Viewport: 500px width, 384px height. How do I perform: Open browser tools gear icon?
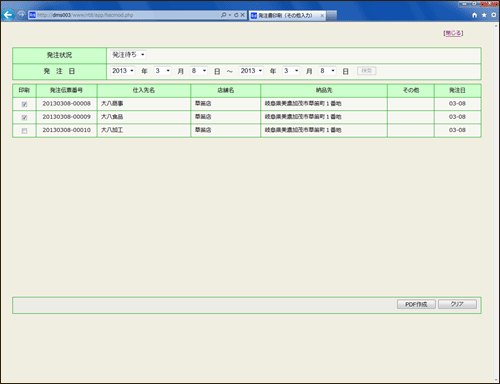tap(493, 15)
